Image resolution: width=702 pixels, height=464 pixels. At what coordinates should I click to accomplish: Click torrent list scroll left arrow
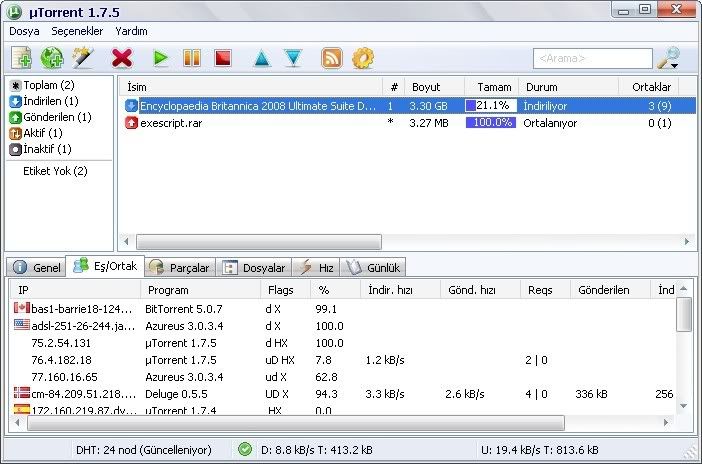(x=126, y=242)
